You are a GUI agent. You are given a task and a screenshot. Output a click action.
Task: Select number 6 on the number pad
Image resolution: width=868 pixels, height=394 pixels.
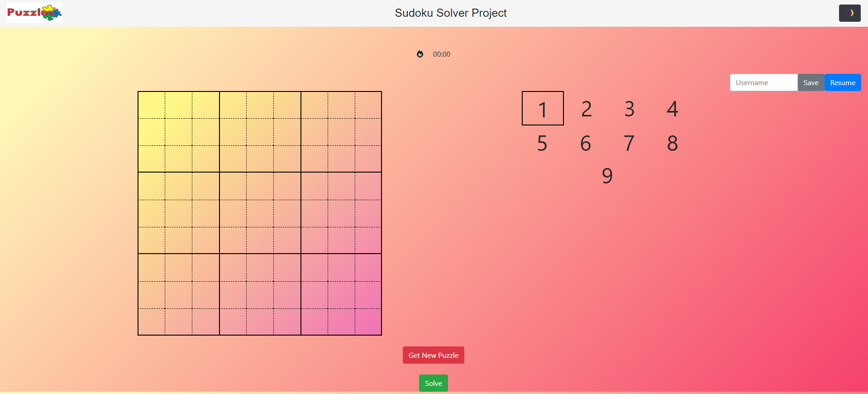[x=586, y=143]
